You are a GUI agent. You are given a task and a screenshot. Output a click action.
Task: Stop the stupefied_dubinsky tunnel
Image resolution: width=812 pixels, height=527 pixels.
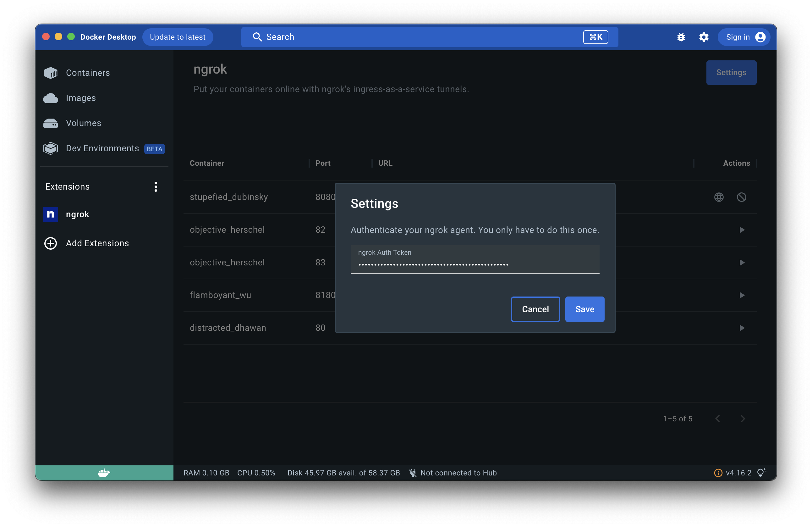[x=741, y=197]
